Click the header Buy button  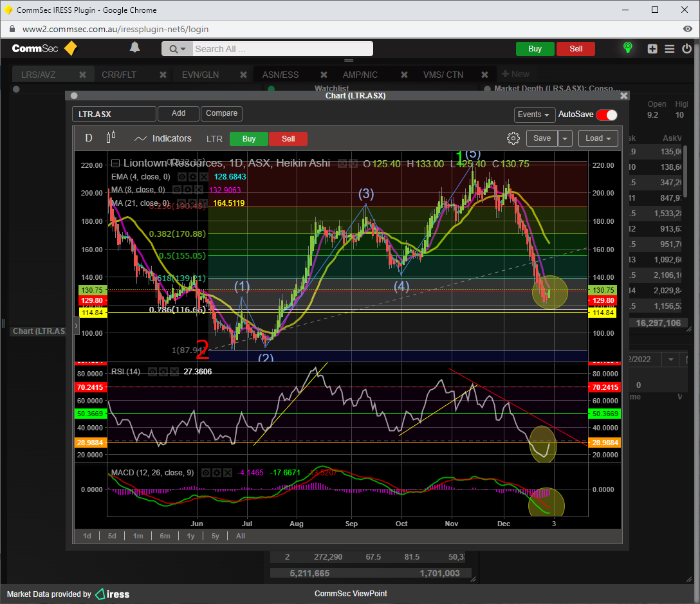pos(535,49)
